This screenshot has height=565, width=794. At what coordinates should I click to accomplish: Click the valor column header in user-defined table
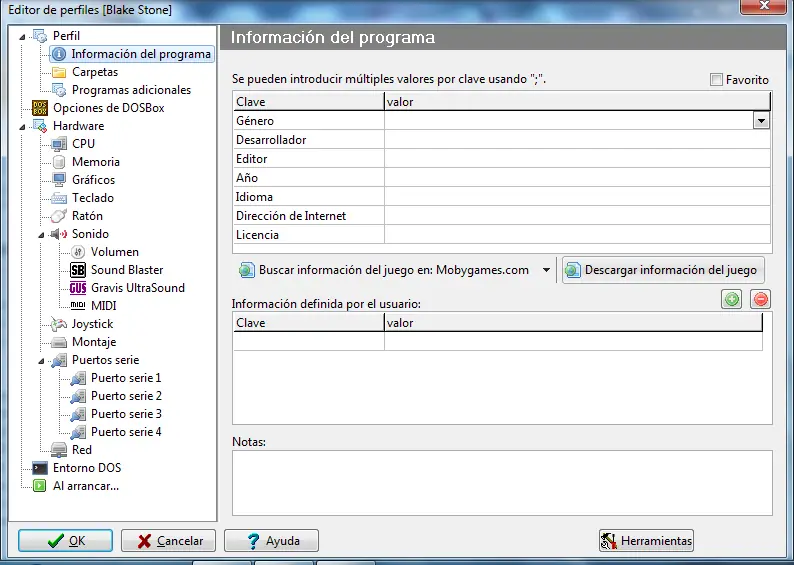tap(573, 323)
